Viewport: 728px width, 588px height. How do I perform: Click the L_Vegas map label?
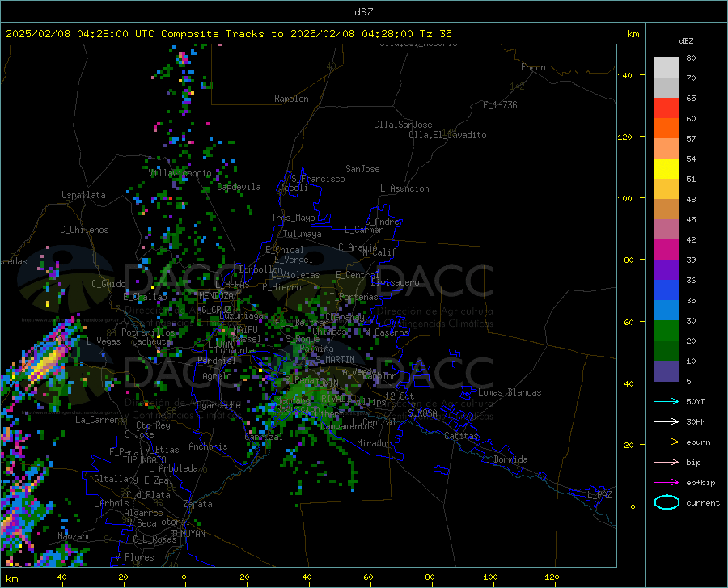pyautogui.click(x=104, y=341)
